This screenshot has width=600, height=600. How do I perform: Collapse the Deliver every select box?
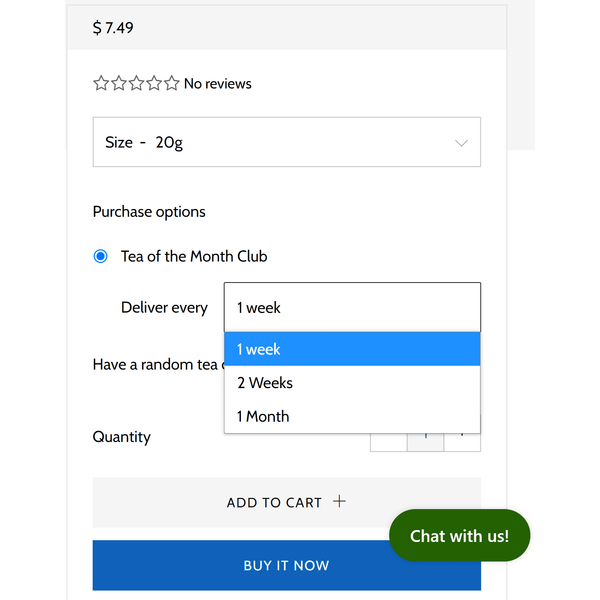pos(352,307)
